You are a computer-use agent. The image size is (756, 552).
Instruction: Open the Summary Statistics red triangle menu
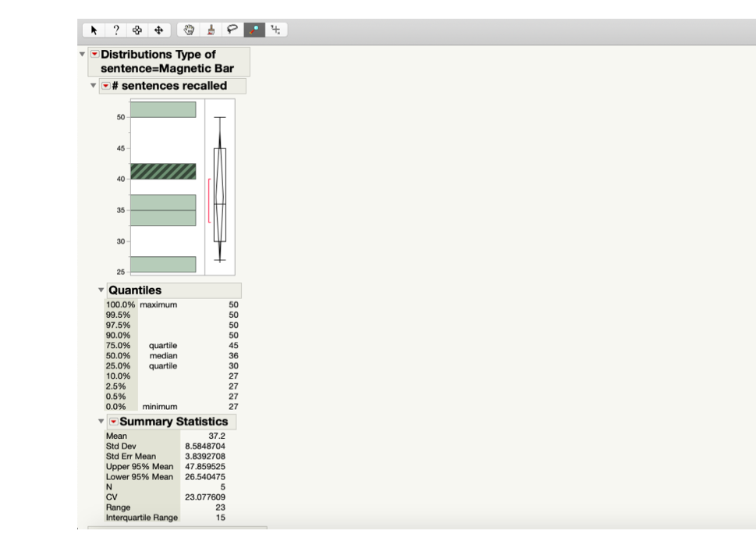[x=113, y=422]
